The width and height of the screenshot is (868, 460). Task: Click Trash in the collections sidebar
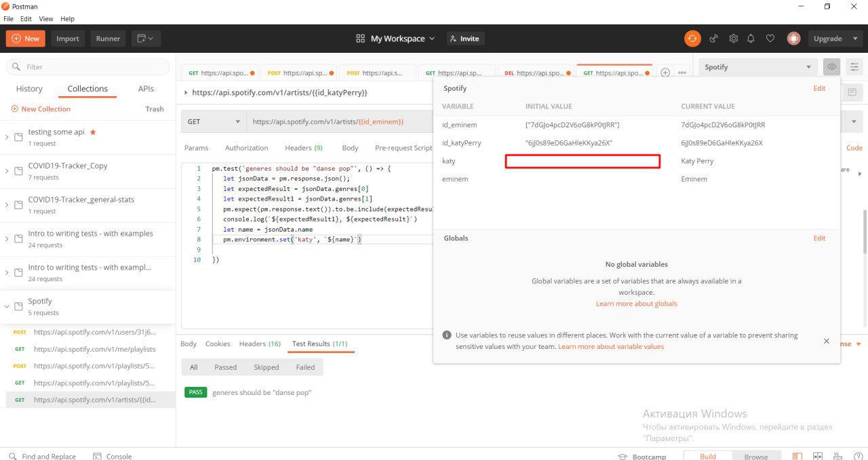(x=155, y=109)
